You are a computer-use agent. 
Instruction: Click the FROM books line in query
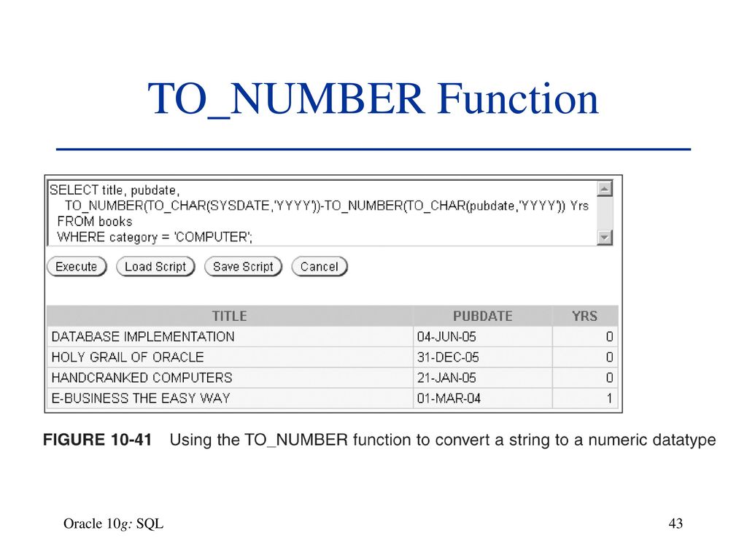tap(94, 222)
